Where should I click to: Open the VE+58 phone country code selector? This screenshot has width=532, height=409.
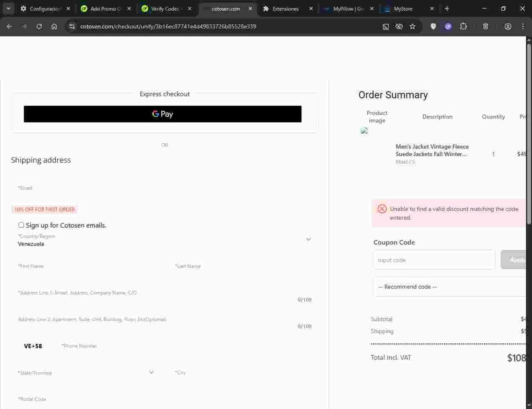click(x=33, y=346)
